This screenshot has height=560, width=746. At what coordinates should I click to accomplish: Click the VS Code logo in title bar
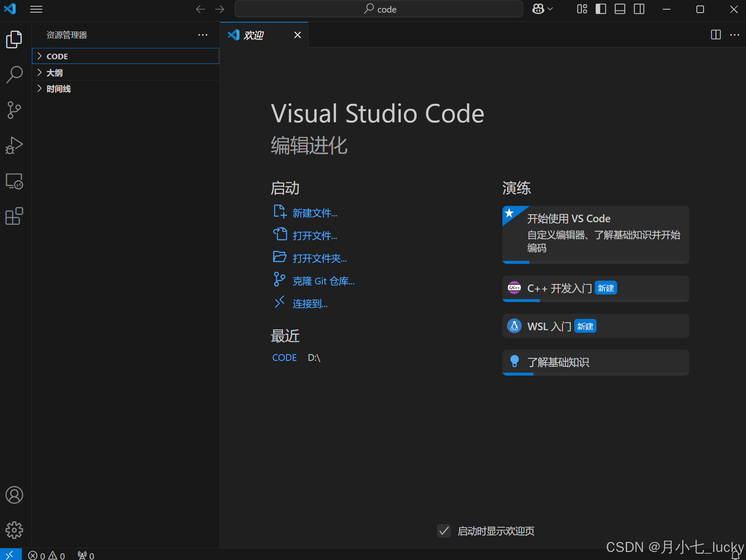[x=10, y=9]
